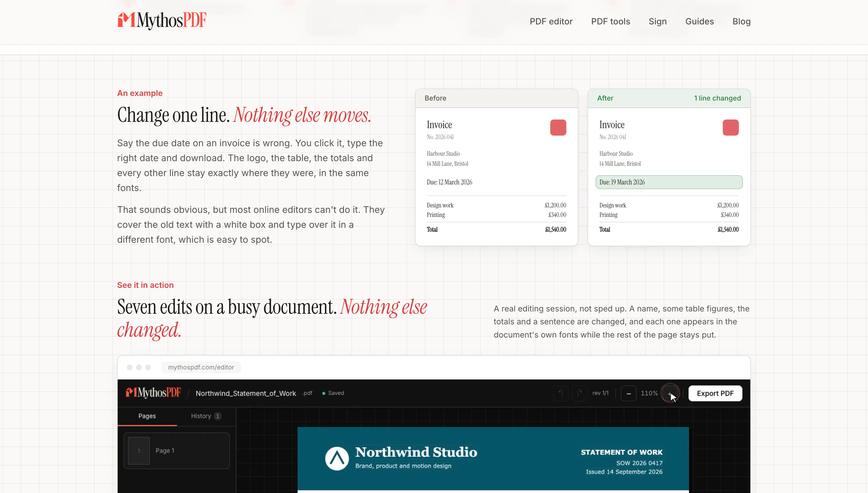Click the MythosPDF logo in site header
Image resolution: width=868 pixels, height=493 pixels.
pos(162,21)
